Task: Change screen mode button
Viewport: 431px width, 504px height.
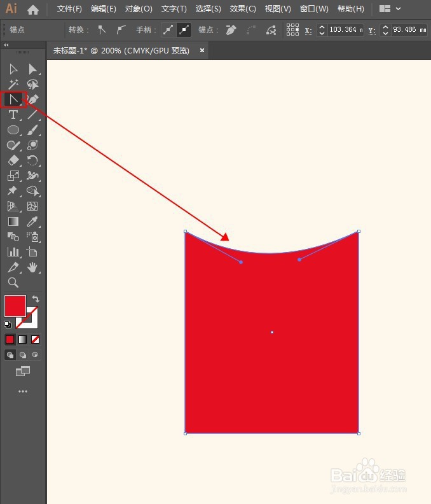Action: pos(23,371)
